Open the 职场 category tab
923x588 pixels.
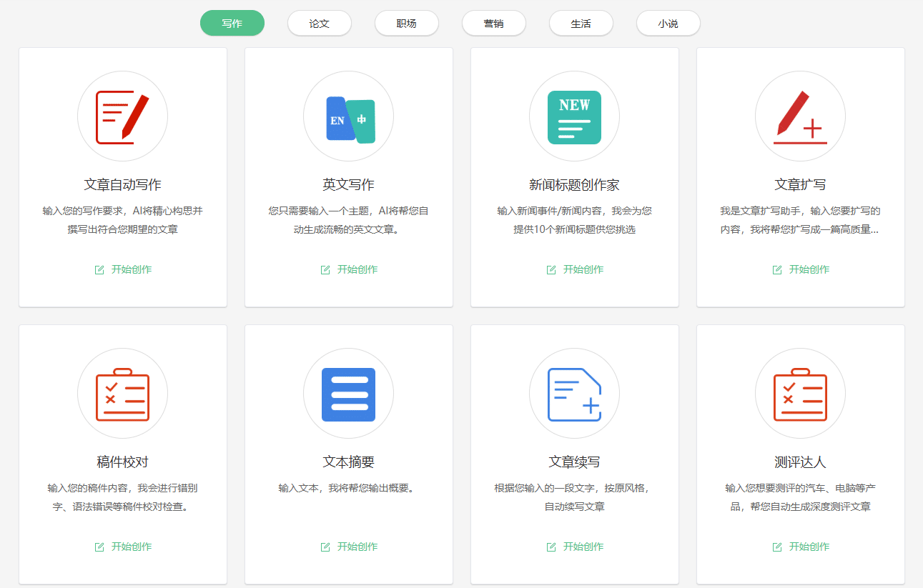pos(406,23)
